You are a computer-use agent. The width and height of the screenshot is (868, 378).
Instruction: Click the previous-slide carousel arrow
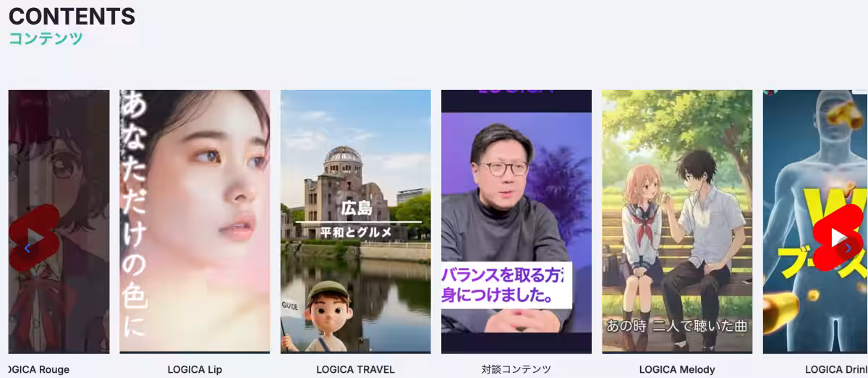click(27, 248)
